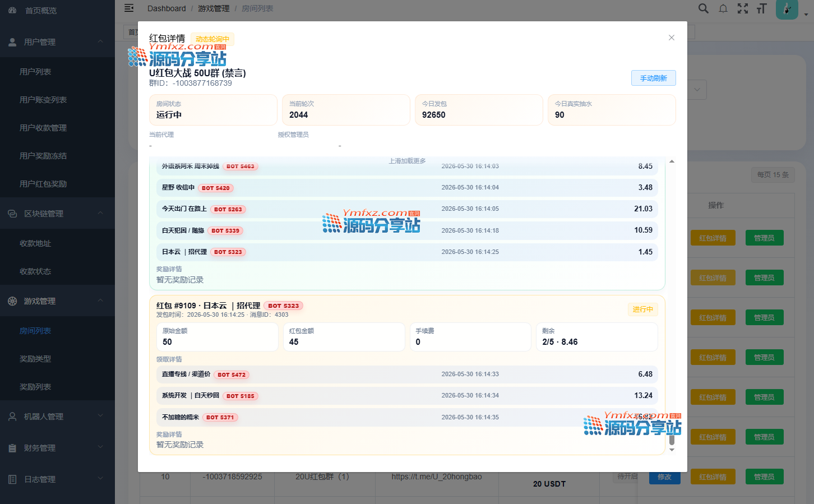Click the BOT 5472 tag
The width and height of the screenshot is (814, 504).
[232, 375]
